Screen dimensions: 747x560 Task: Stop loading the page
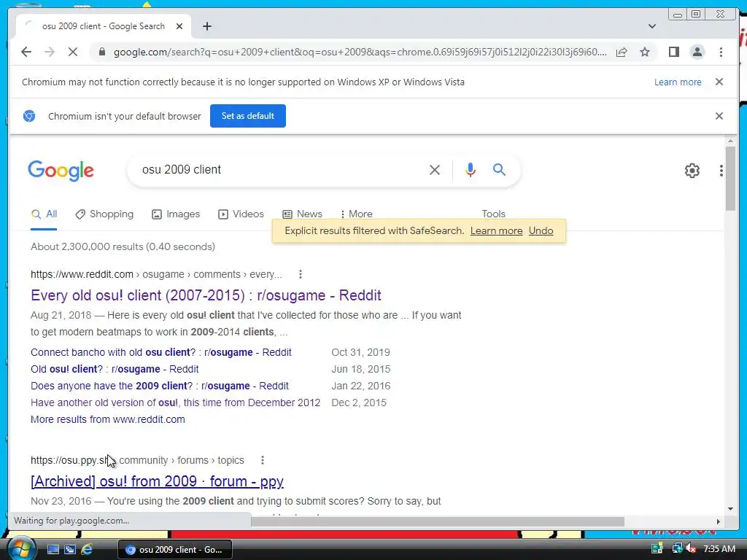(73, 52)
